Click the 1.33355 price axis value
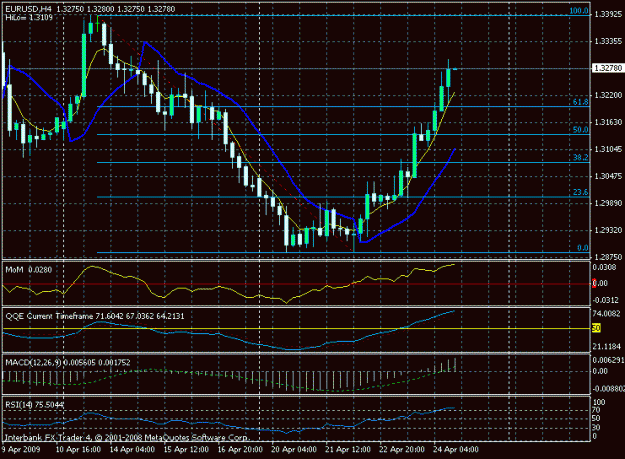625x459 pixels. [x=608, y=41]
